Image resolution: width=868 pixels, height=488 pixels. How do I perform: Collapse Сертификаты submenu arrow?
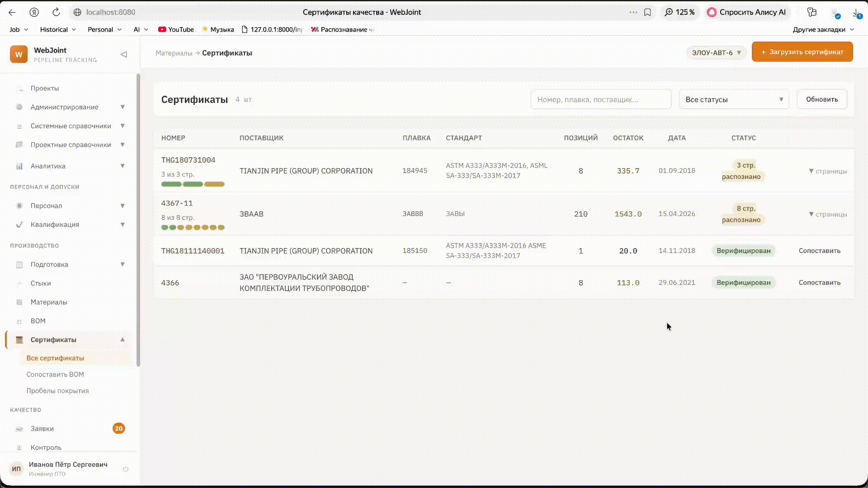coord(123,339)
